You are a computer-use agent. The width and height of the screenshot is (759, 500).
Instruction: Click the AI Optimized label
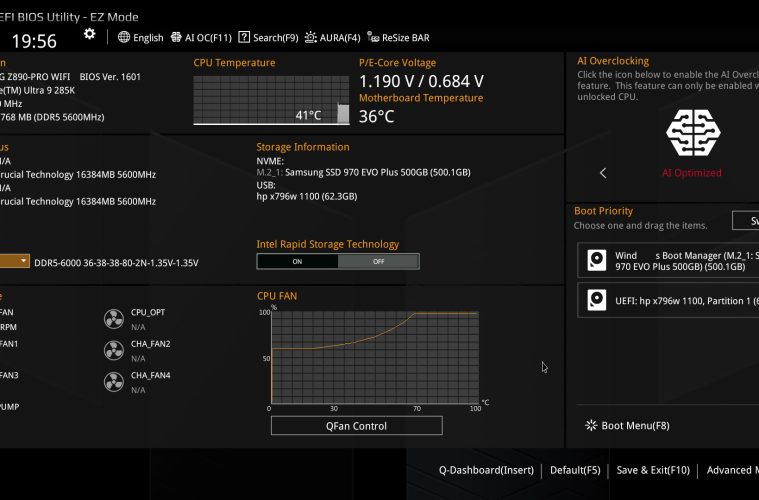coord(692,173)
